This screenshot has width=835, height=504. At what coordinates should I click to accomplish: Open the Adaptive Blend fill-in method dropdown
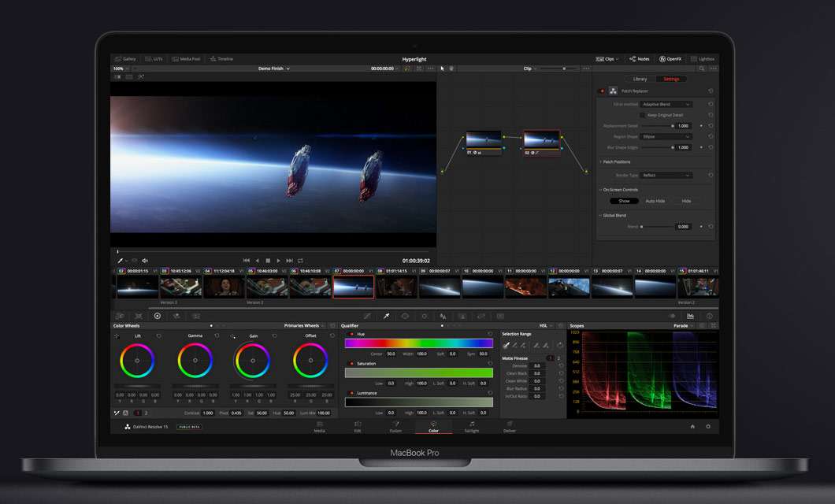[667, 104]
